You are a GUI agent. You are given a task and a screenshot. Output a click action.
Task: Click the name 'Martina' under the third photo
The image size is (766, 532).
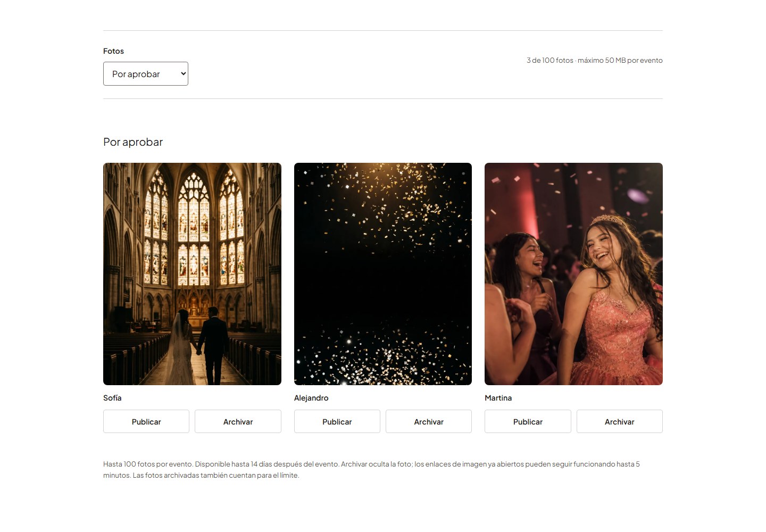(x=498, y=398)
